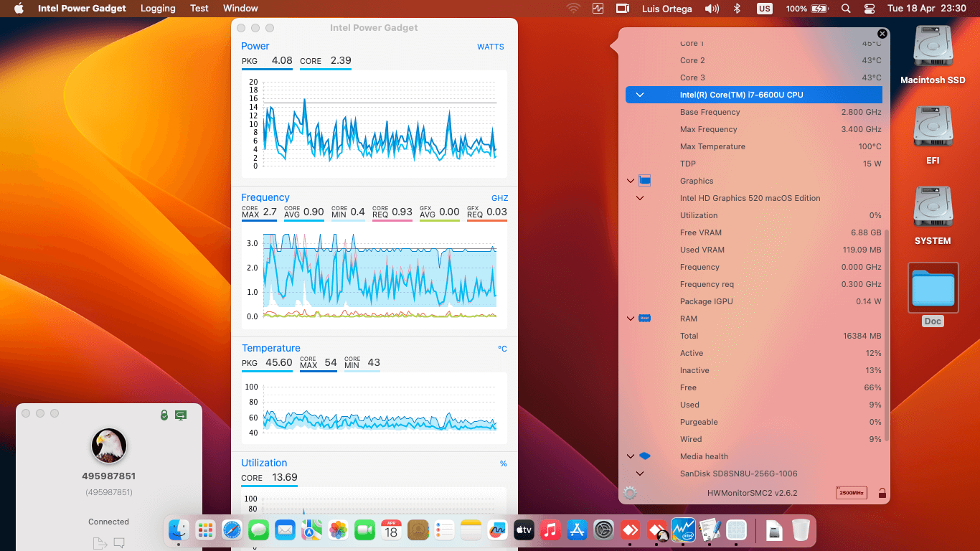The image size is (980, 551).
Task: Open System Settings from Dock
Action: [603, 530]
